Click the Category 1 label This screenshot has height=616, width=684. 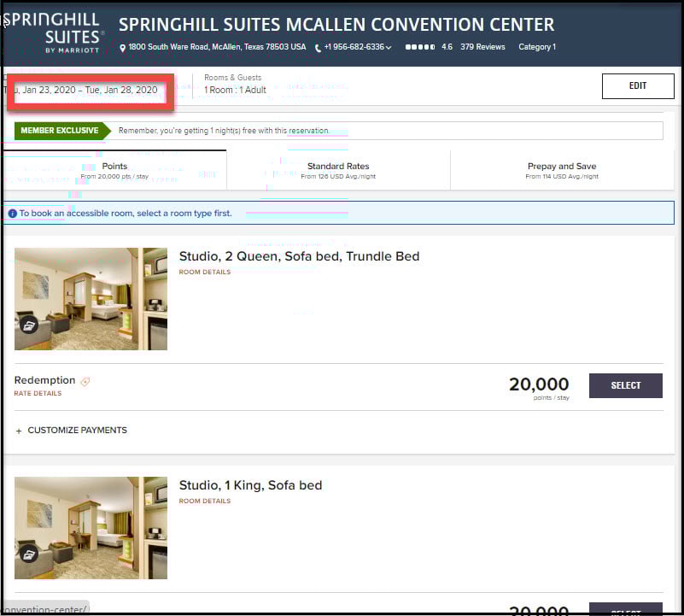click(x=537, y=47)
